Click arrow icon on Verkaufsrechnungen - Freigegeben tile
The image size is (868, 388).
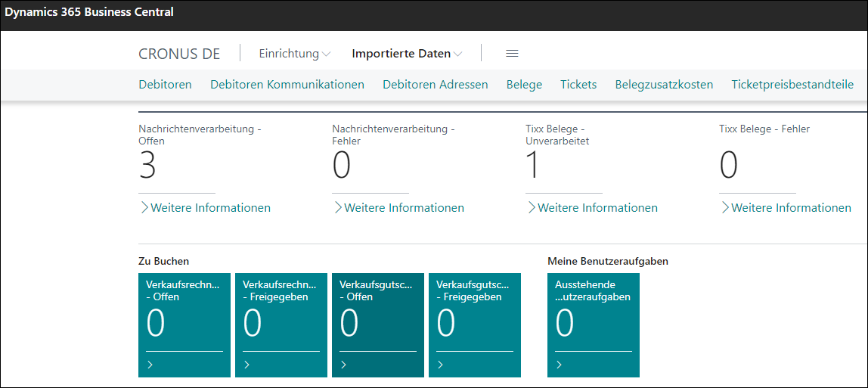point(247,365)
